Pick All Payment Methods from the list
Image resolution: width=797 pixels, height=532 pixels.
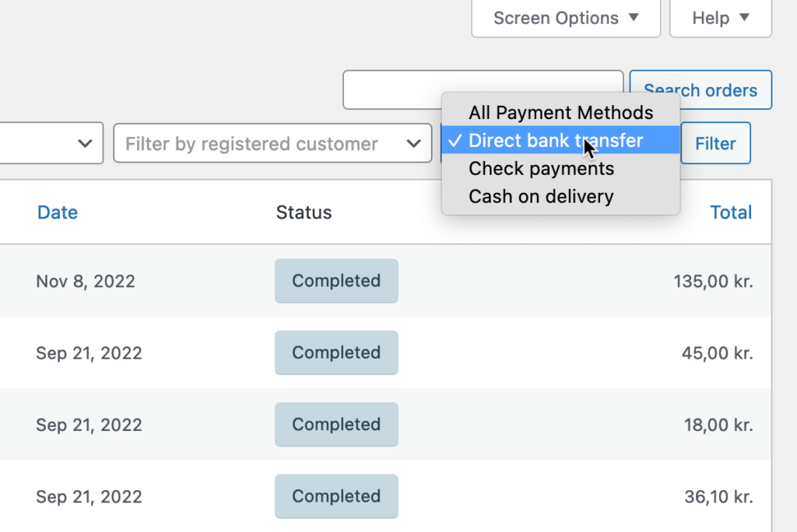pyautogui.click(x=560, y=113)
